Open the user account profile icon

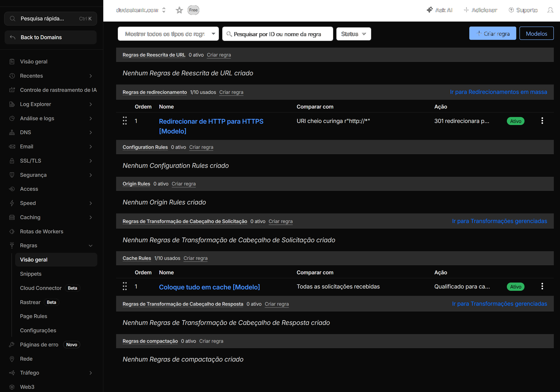coord(550,10)
